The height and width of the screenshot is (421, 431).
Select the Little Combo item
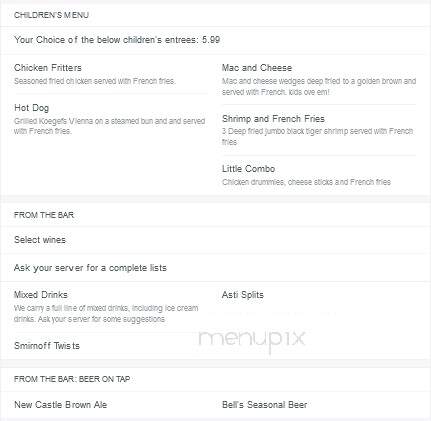click(x=248, y=169)
